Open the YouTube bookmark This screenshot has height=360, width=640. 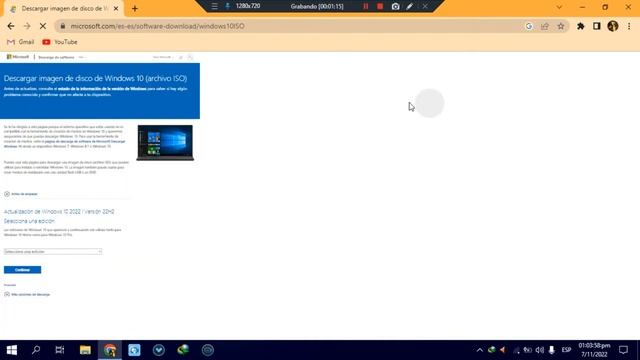coord(60,42)
